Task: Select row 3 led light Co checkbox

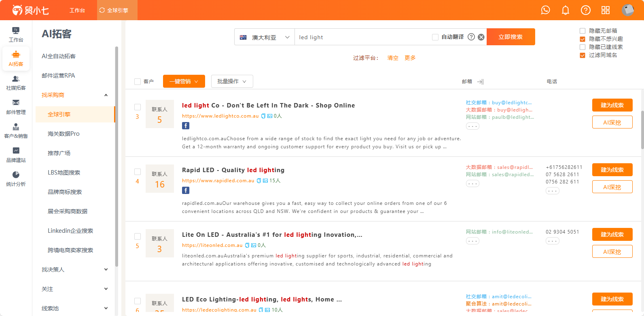Action: coord(138,107)
